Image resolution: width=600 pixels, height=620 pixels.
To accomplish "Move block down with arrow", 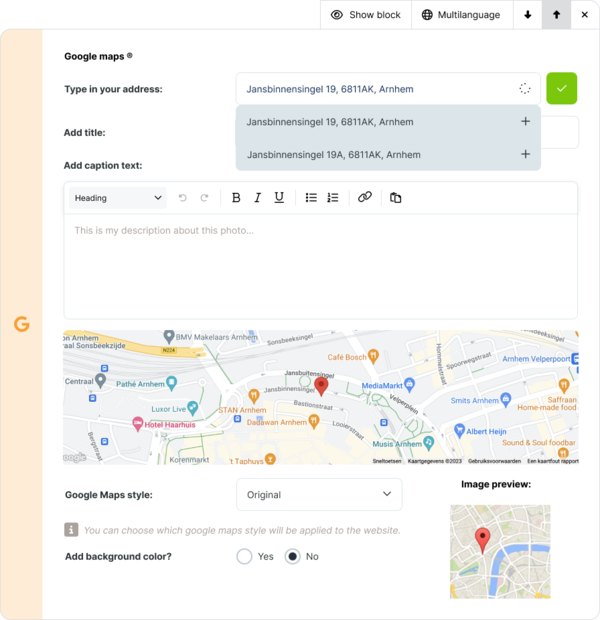I will 528,15.
